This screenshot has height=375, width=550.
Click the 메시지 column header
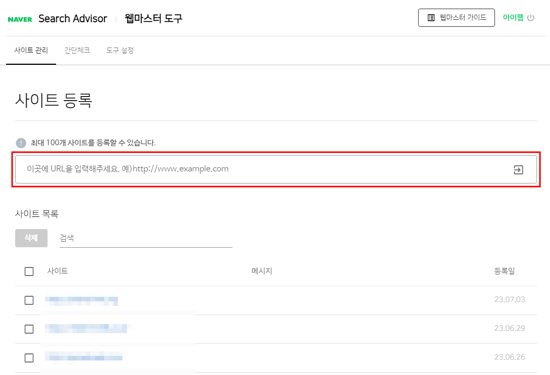coord(262,271)
